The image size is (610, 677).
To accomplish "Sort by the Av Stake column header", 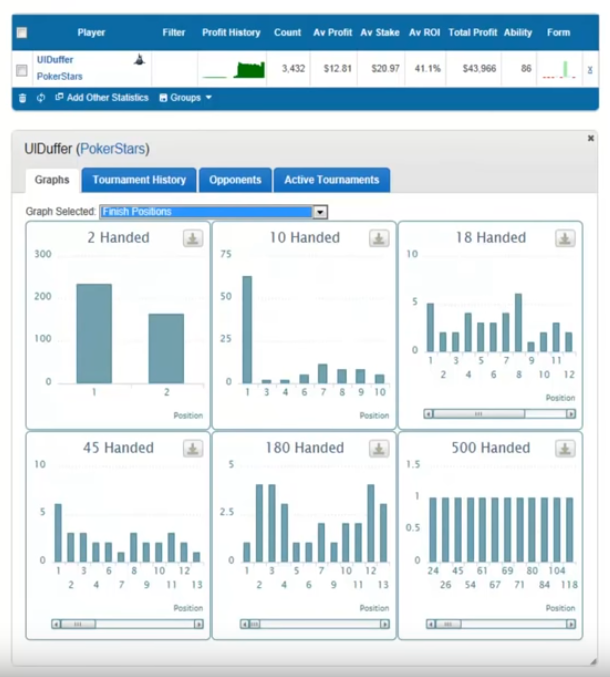I will [x=380, y=32].
